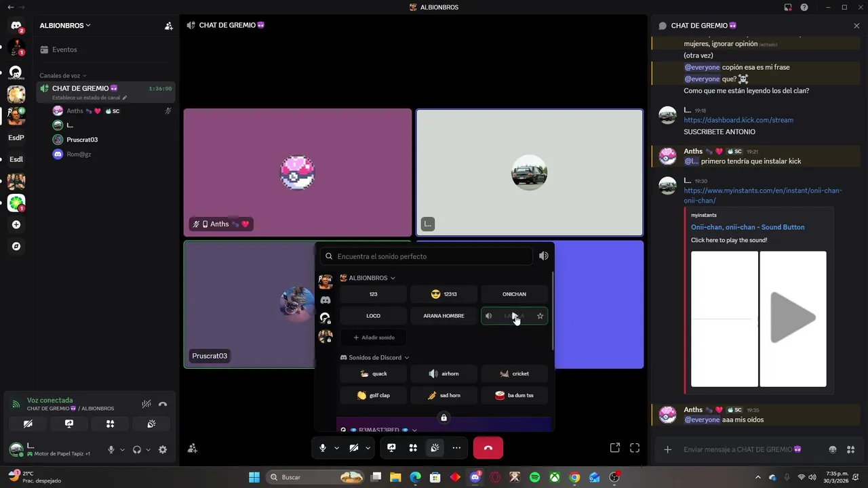Viewport: 868px width, 488px height.
Task: Expand the ALBIONBROS server name menu
Action: [65, 26]
